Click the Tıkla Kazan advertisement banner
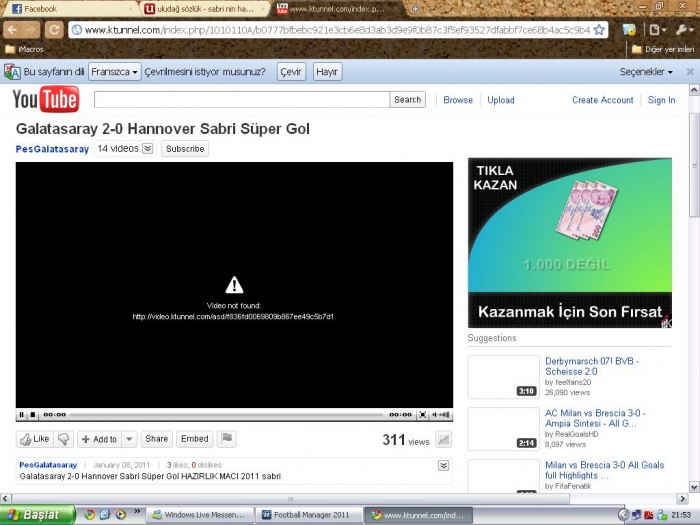 click(x=570, y=243)
